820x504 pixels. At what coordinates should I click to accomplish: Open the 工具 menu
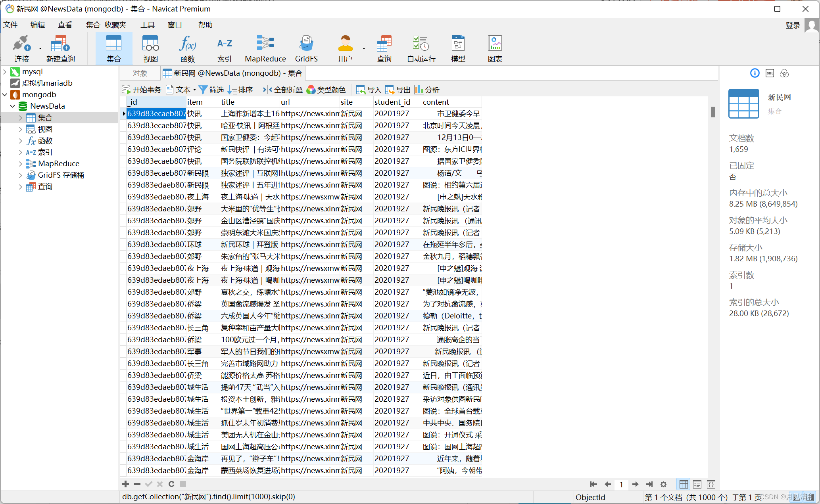coord(148,25)
